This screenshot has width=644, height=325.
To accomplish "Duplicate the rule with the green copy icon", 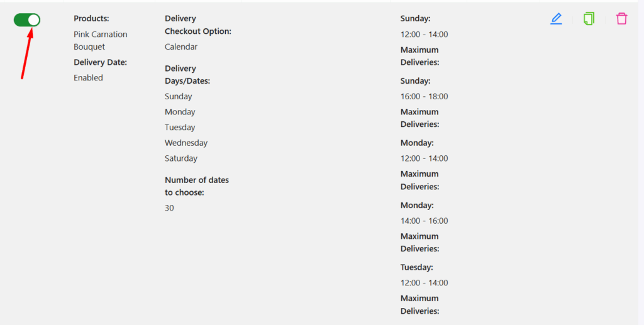I will pyautogui.click(x=589, y=19).
